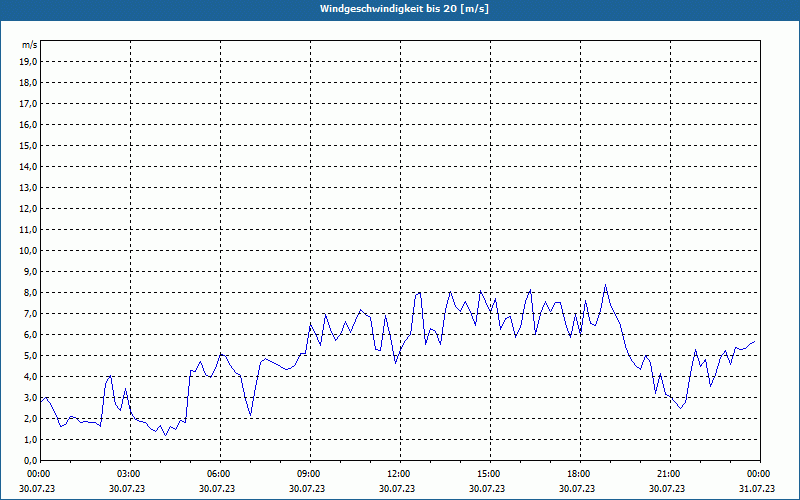
Task: Click the 1,0 y-axis label
Action: tap(31, 439)
